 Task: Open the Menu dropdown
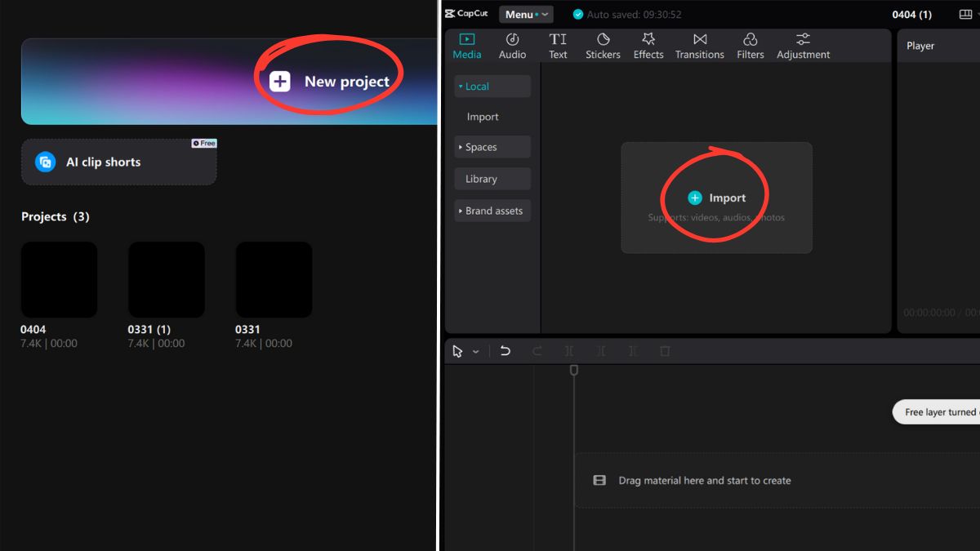tap(524, 15)
